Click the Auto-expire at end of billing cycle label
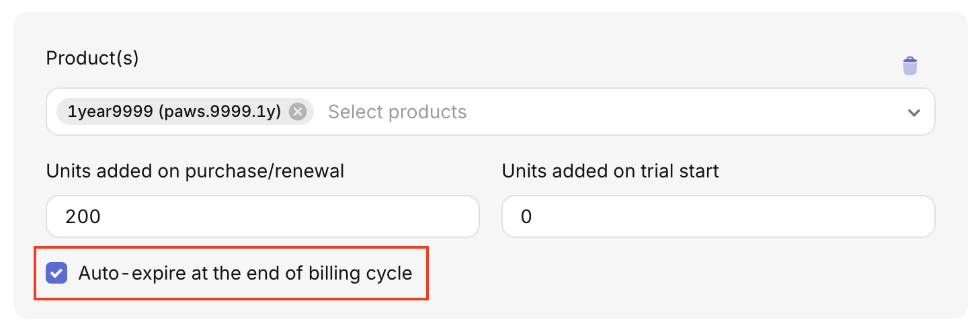This screenshot has width=980, height=332. click(245, 273)
